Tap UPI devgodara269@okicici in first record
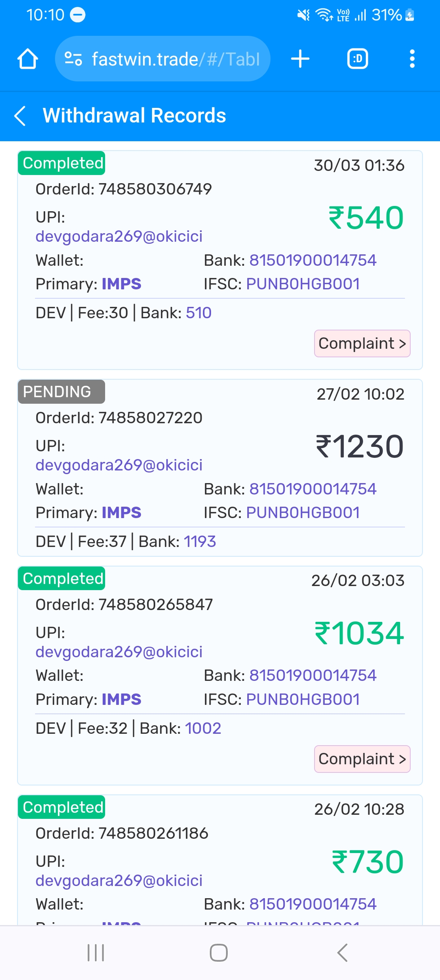 click(x=119, y=236)
